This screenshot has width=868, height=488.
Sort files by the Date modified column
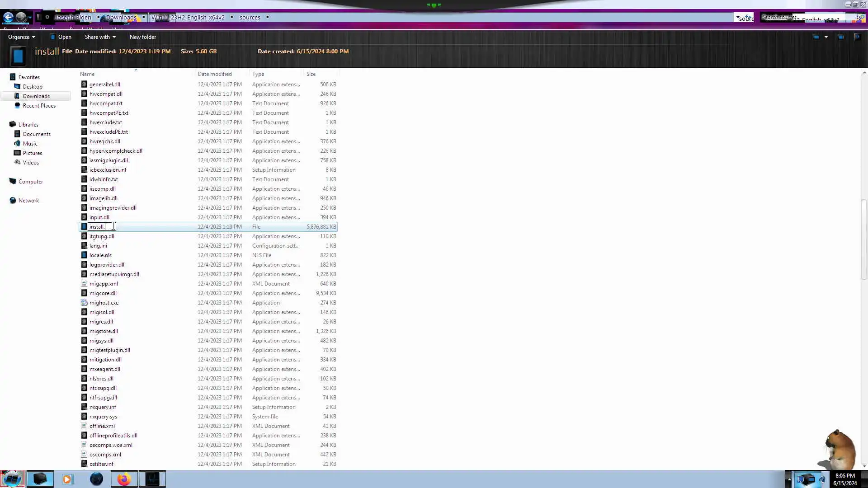(x=215, y=74)
